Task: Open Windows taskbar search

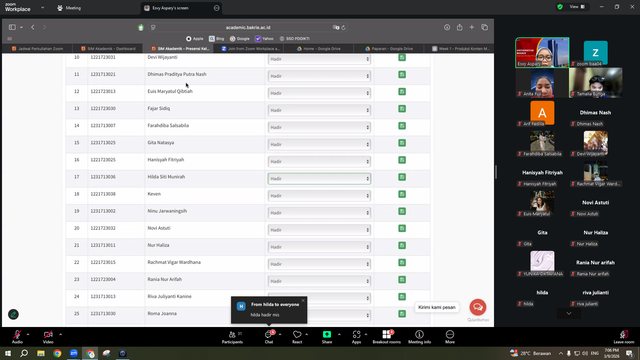Action: (x=24, y=353)
